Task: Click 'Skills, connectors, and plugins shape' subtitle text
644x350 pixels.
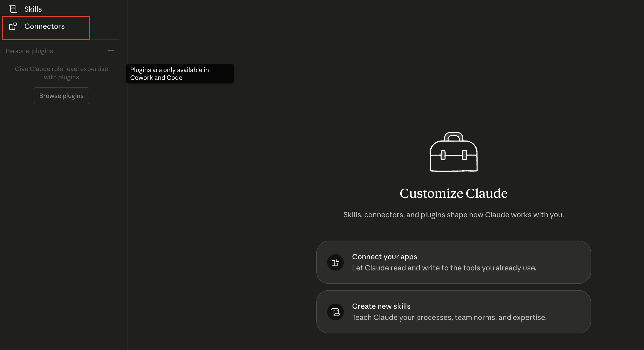Action: [x=453, y=215]
